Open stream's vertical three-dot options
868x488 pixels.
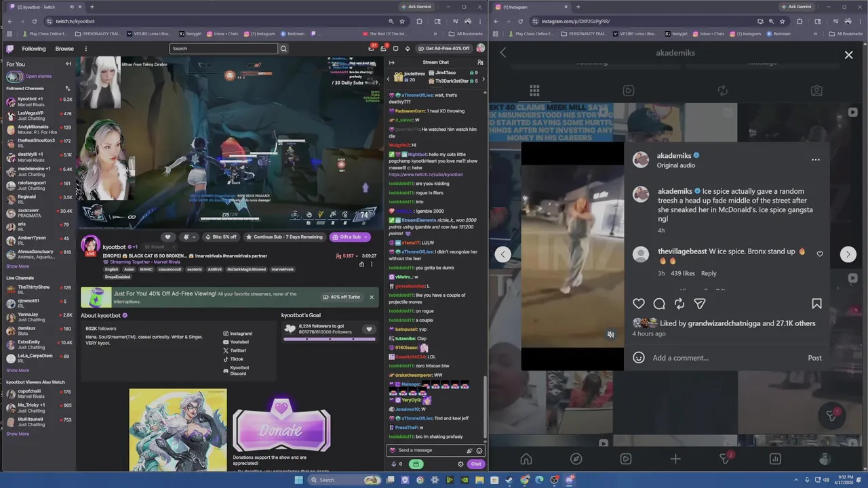pos(371,264)
